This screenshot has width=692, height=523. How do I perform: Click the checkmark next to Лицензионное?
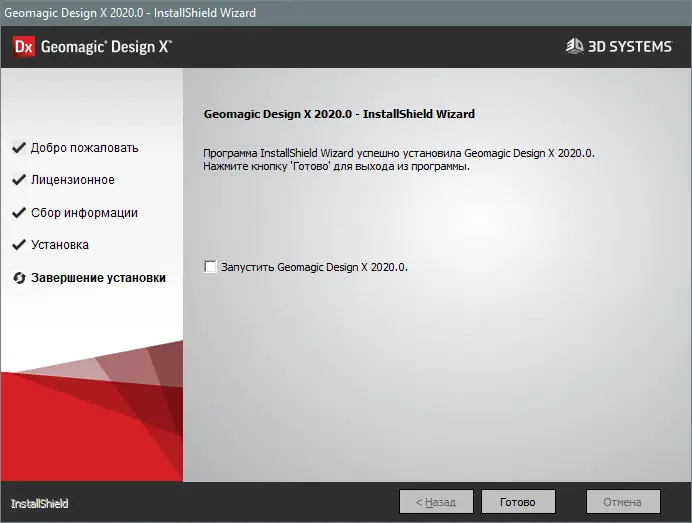point(19,180)
